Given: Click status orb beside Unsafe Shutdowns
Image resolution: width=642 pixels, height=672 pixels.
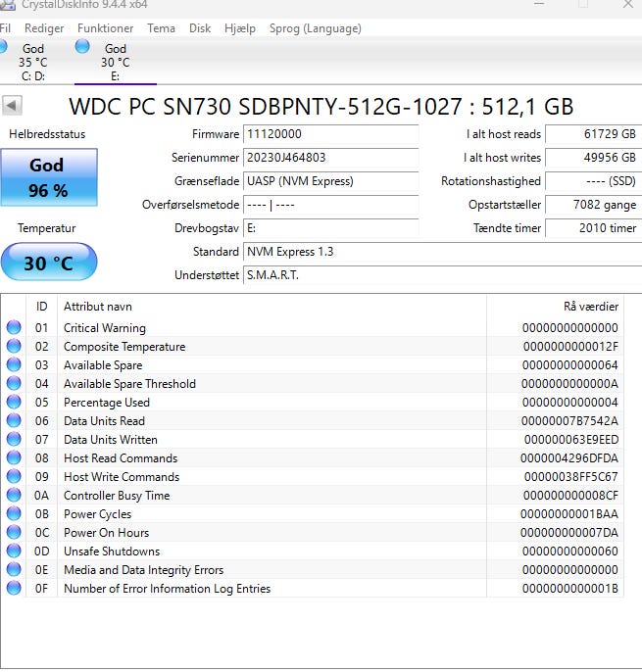Looking at the screenshot, I should point(14,552).
